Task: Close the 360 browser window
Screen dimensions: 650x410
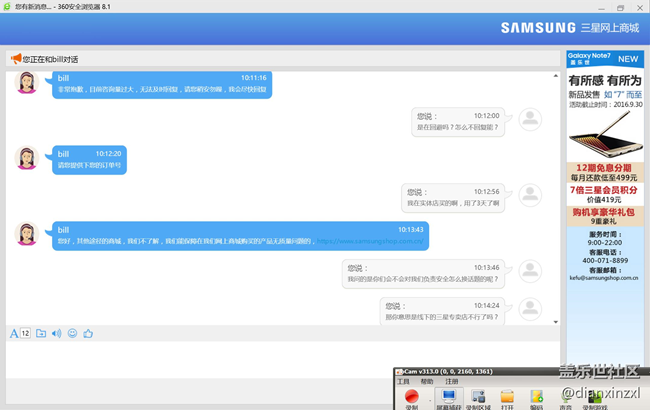Action: (x=640, y=7)
